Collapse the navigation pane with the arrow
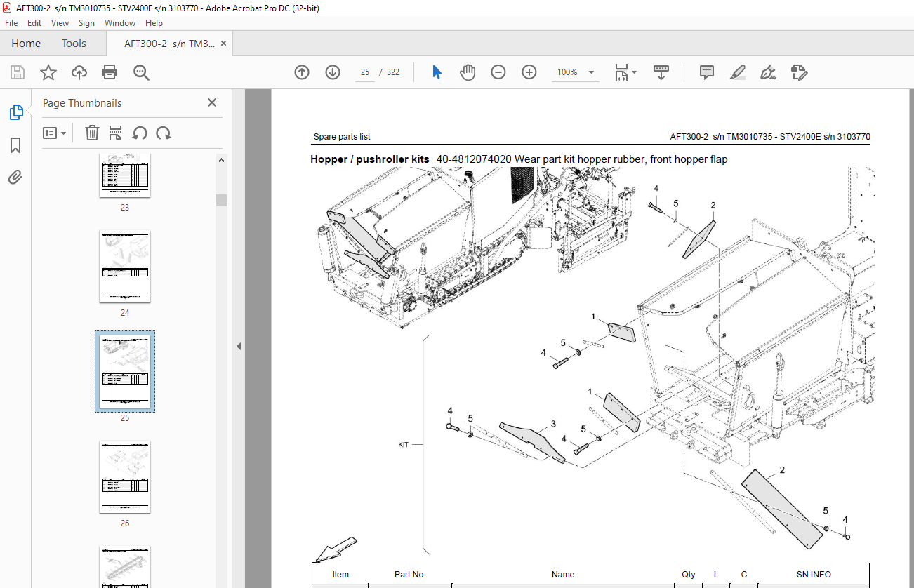The width and height of the screenshot is (914, 588). pos(239,346)
